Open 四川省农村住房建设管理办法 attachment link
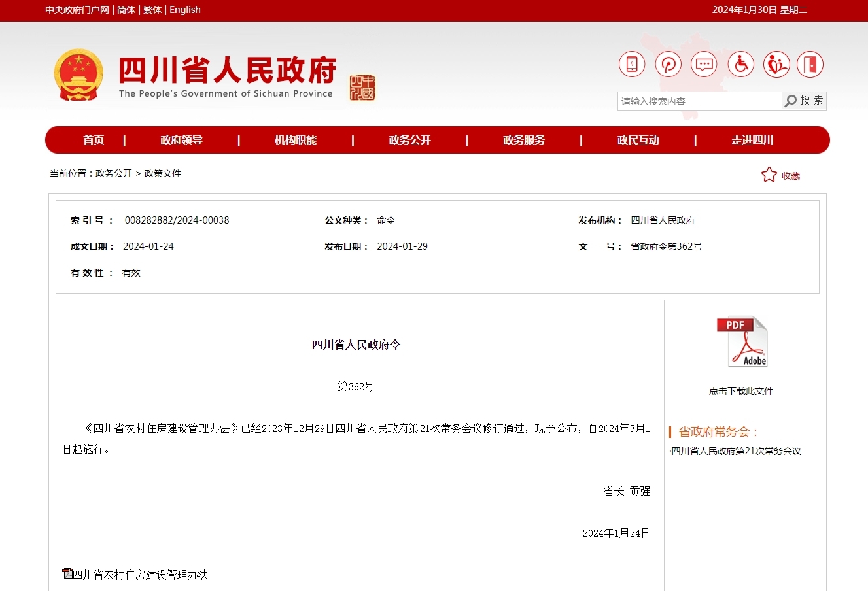Viewport: 868px width, 591px height. tap(139, 575)
